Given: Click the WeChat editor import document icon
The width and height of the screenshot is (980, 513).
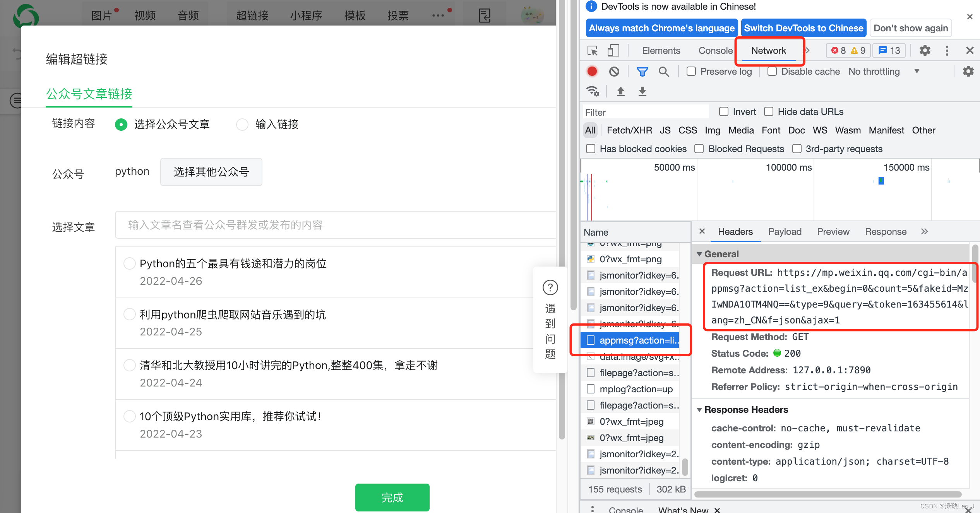Looking at the screenshot, I should (x=484, y=15).
